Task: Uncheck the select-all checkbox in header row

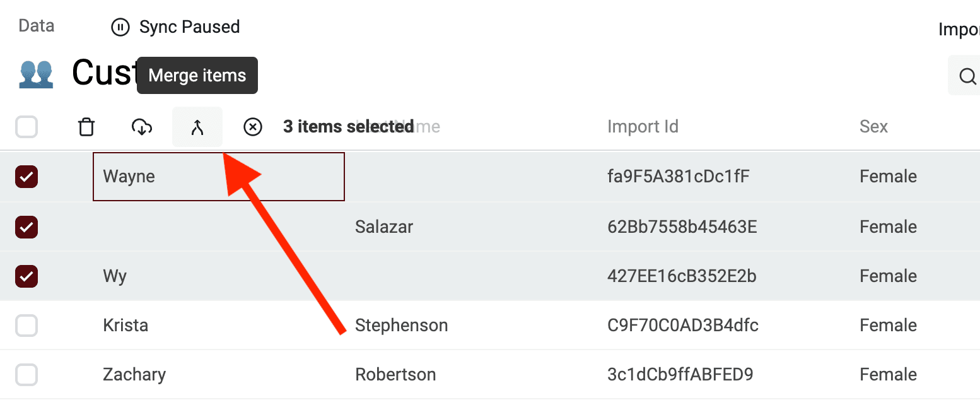Action: pos(26,127)
